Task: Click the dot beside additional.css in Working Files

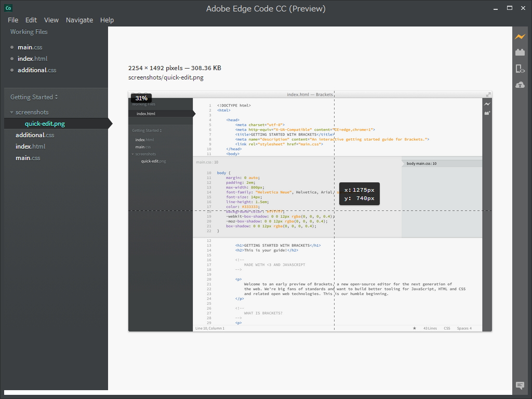Action: tap(12, 70)
